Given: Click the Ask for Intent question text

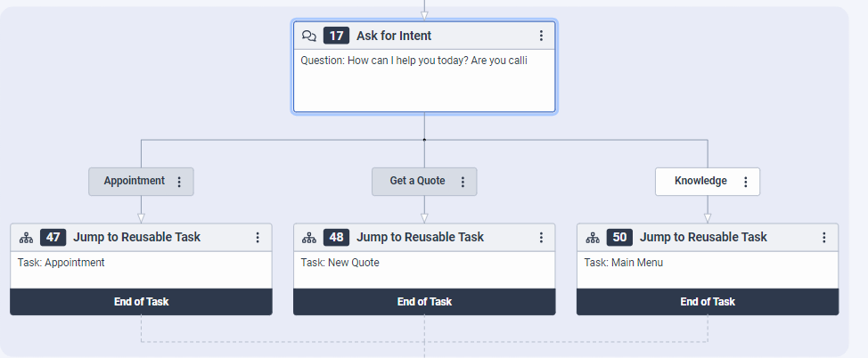Looking at the screenshot, I should click(414, 61).
